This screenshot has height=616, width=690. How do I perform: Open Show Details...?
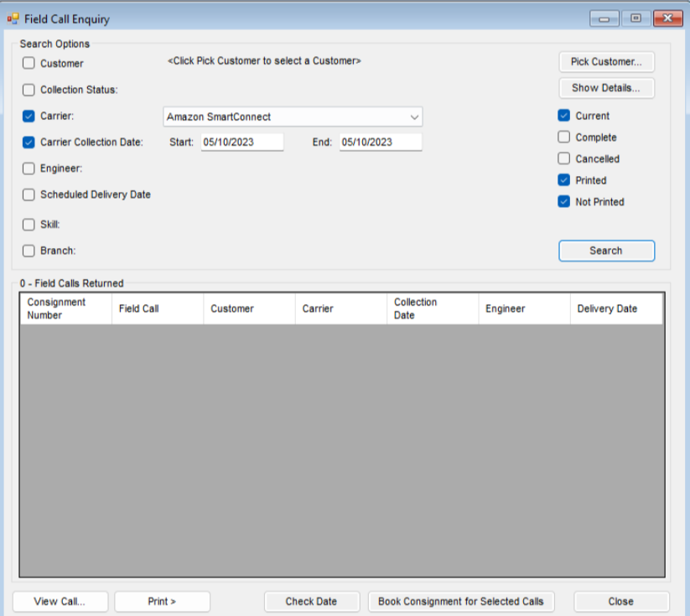click(x=606, y=88)
